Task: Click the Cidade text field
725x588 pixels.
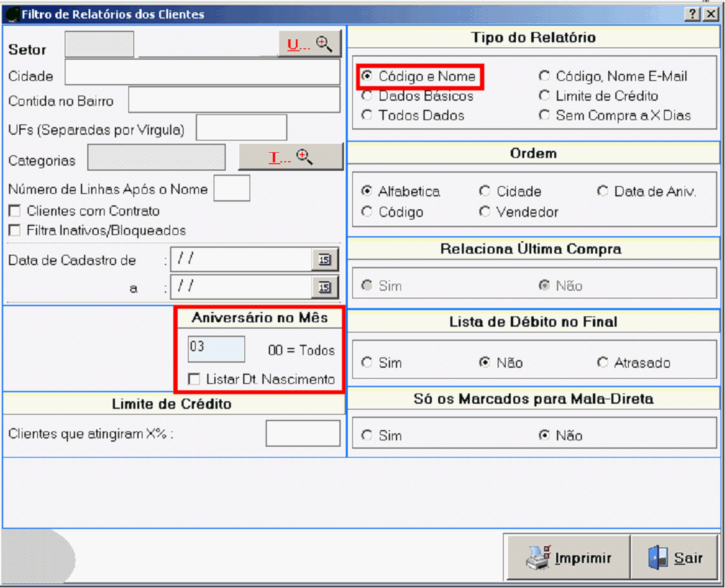Action: [202, 73]
